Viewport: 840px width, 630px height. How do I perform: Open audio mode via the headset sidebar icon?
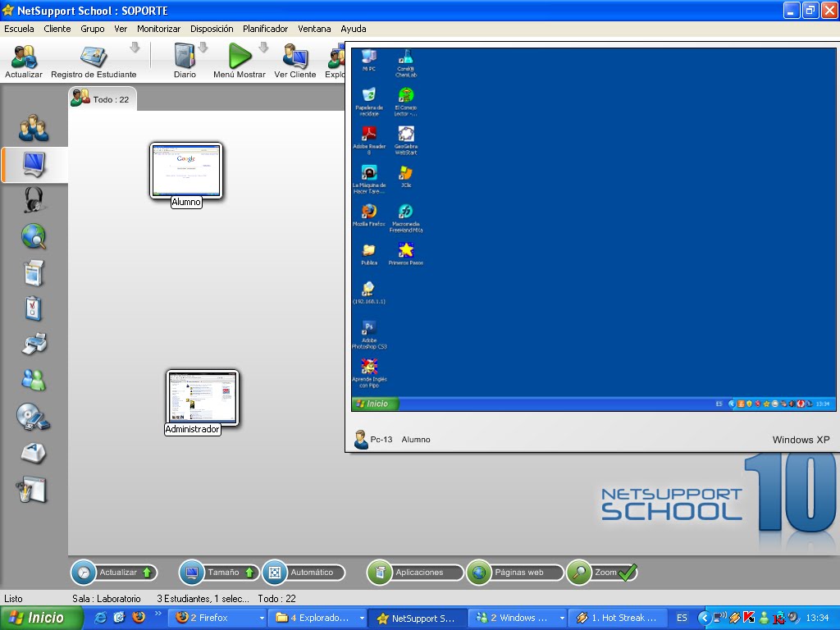coord(34,200)
